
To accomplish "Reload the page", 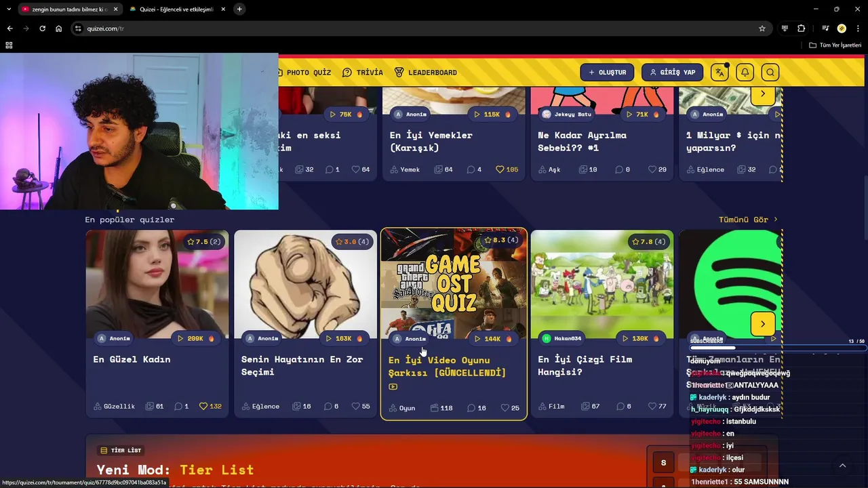I will click(42, 28).
